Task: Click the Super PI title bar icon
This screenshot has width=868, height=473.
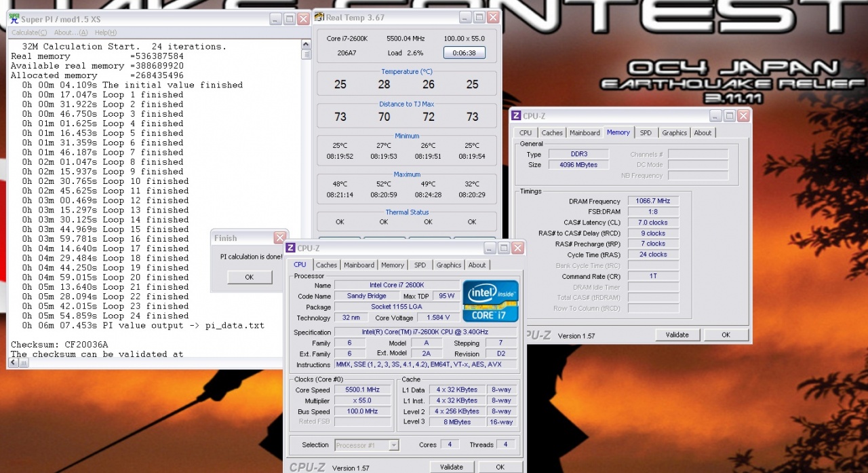Action: click(x=14, y=19)
